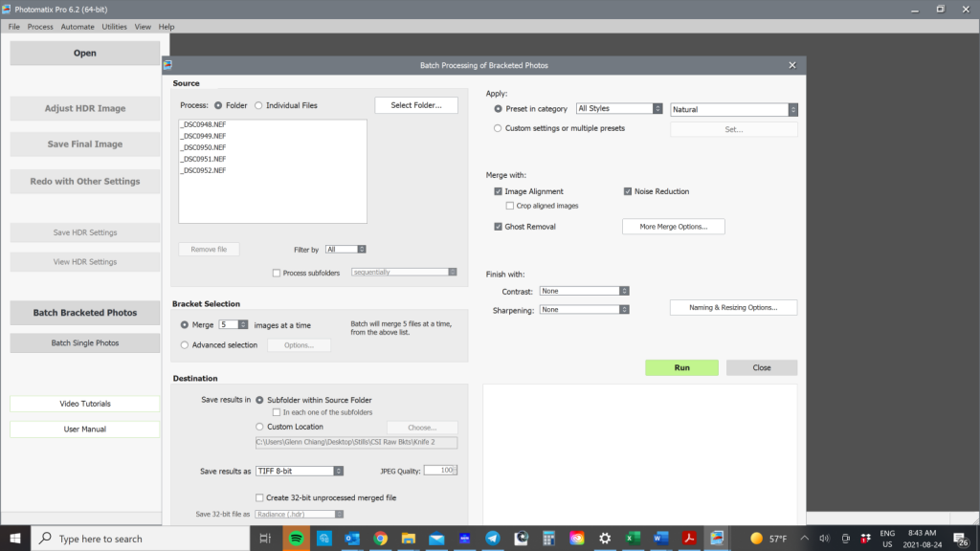Open the Process menu
Image resolution: width=980 pixels, height=551 pixels.
[40, 27]
